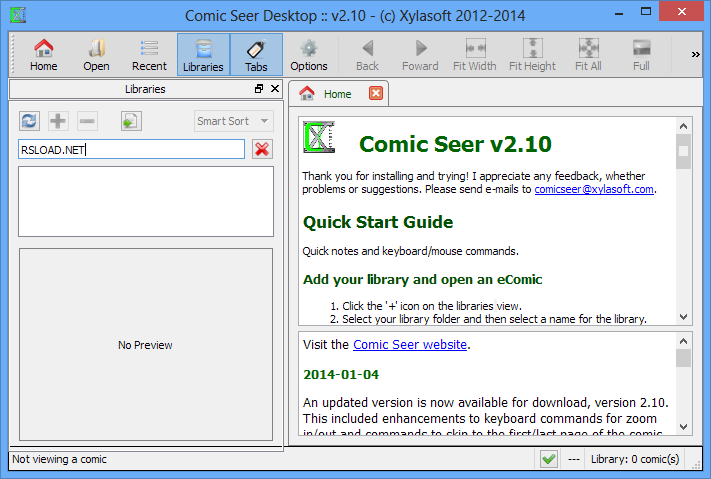Click 'Library: 0 comic(s)' status text
Screen dimensions: 711x479
[x=635, y=459]
